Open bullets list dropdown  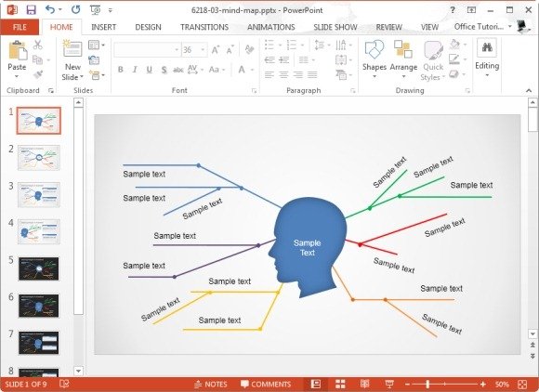[x=280, y=45]
